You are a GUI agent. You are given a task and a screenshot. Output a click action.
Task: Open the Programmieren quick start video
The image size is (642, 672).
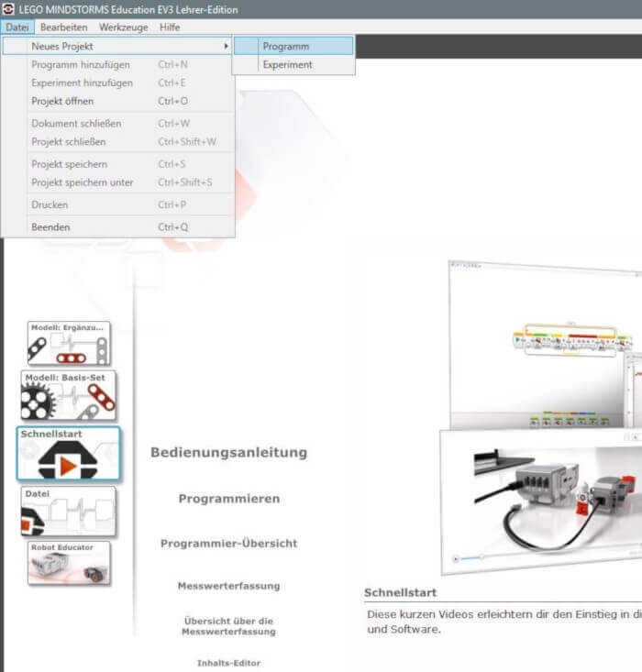pyautogui.click(x=229, y=499)
